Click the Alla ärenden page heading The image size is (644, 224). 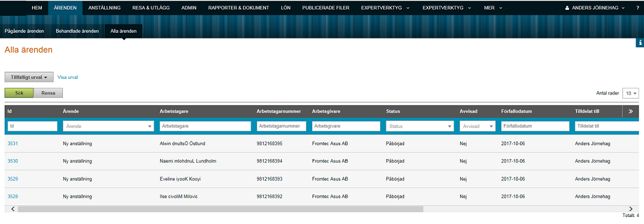point(29,50)
